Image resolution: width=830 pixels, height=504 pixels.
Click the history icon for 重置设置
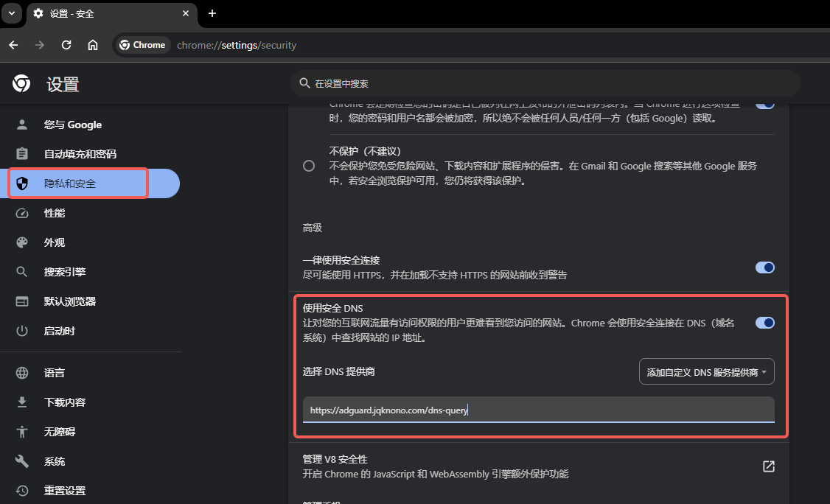coord(21,491)
